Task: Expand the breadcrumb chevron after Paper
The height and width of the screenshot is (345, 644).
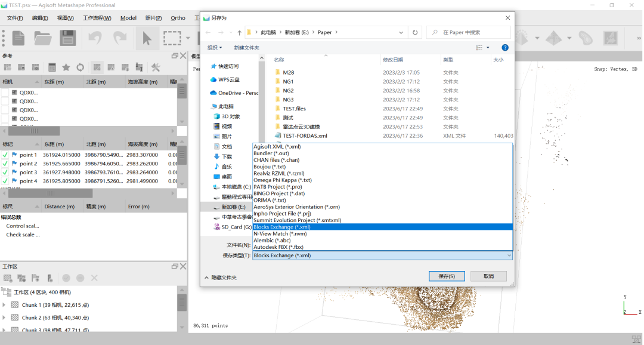Action: (x=336, y=32)
